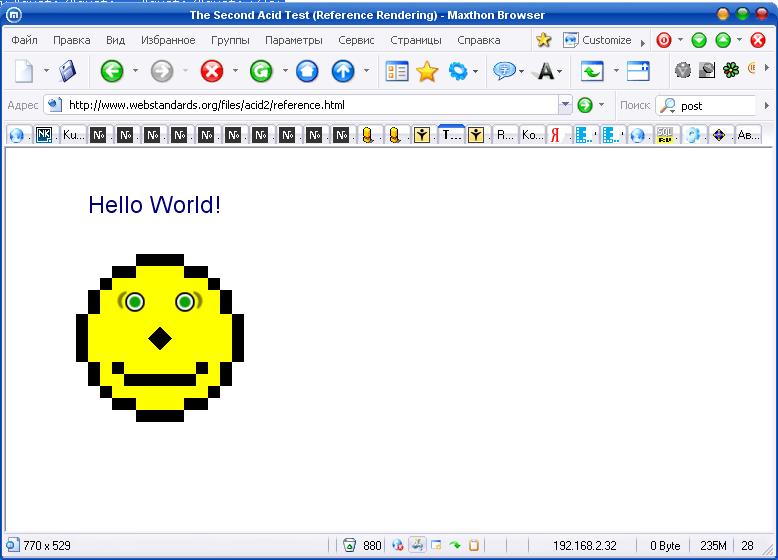Click the search field containing post
This screenshot has width=778, height=560.
point(706,106)
